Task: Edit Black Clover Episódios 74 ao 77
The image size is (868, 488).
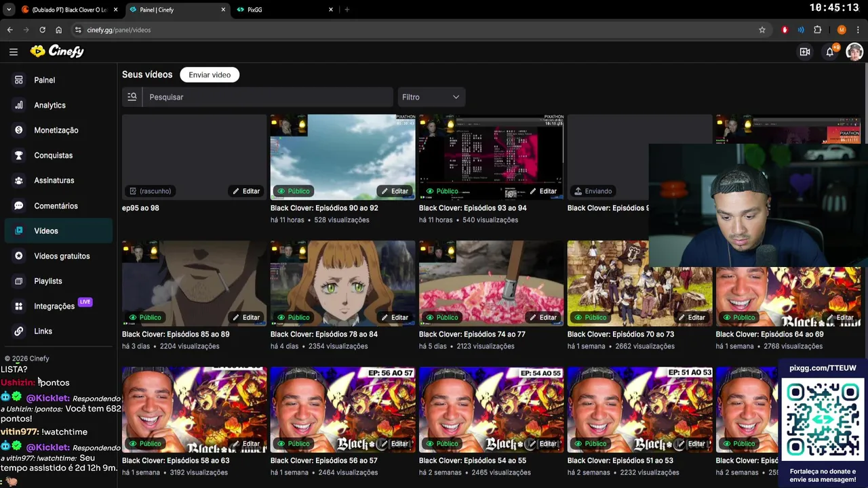Action: (543, 317)
